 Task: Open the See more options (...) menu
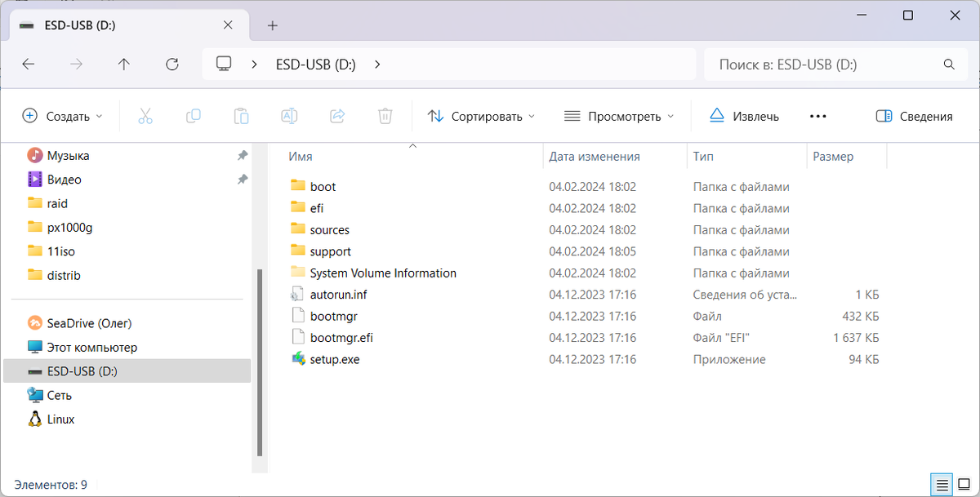click(x=817, y=116)
